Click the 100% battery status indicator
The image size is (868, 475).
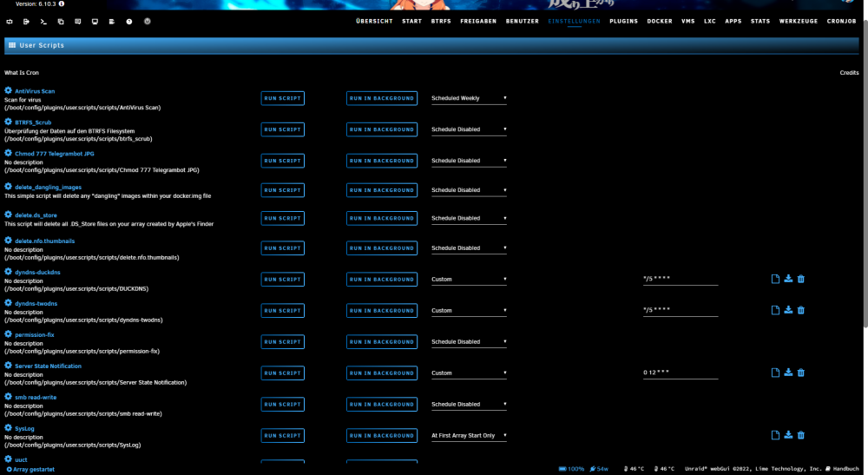571,469
